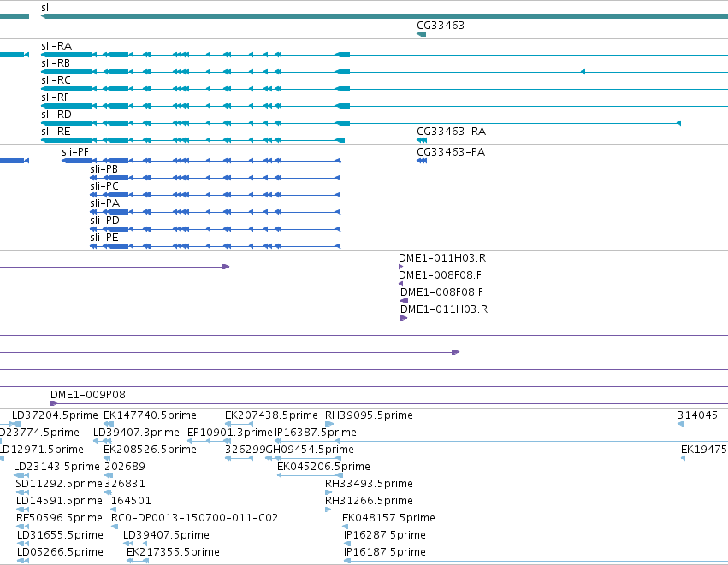The image size is (728, 565).
Task: Select the sli-RD transcript label
Action: pos(56,115)
